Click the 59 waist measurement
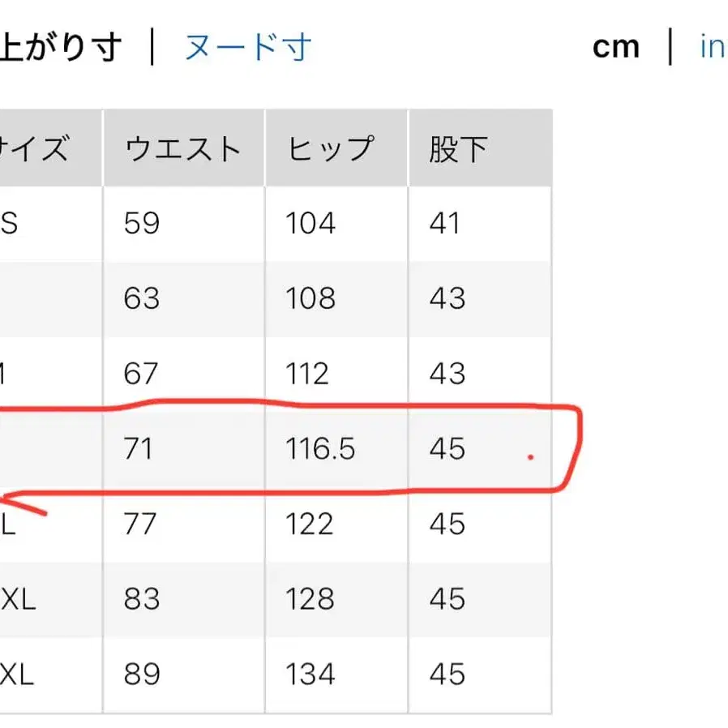 click(139, 223)
